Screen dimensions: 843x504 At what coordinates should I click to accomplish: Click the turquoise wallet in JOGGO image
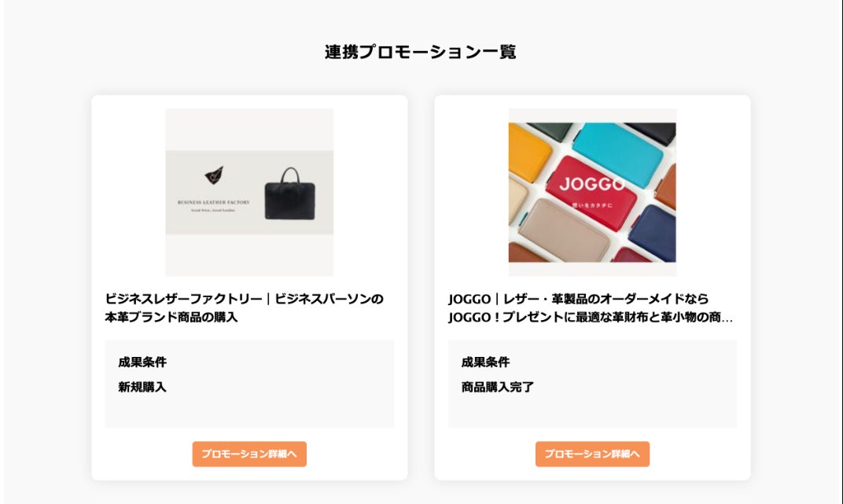pyautogui.click(x=616, y=151)
